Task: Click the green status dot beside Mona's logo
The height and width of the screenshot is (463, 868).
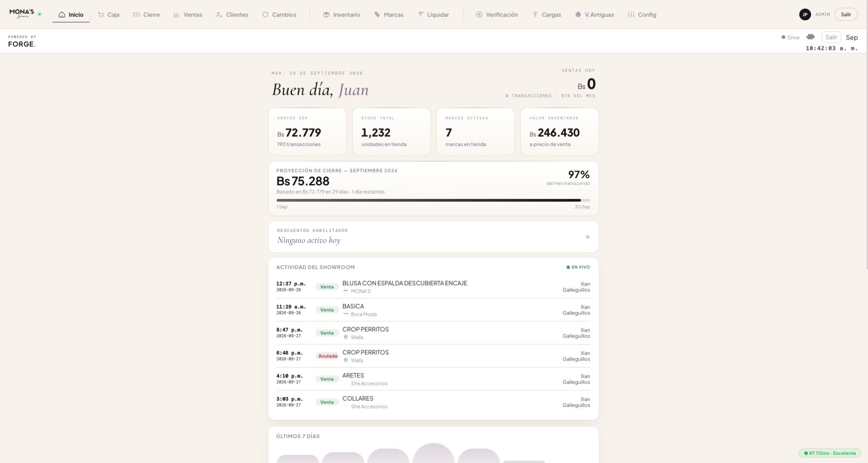Action: pos(40,14)
